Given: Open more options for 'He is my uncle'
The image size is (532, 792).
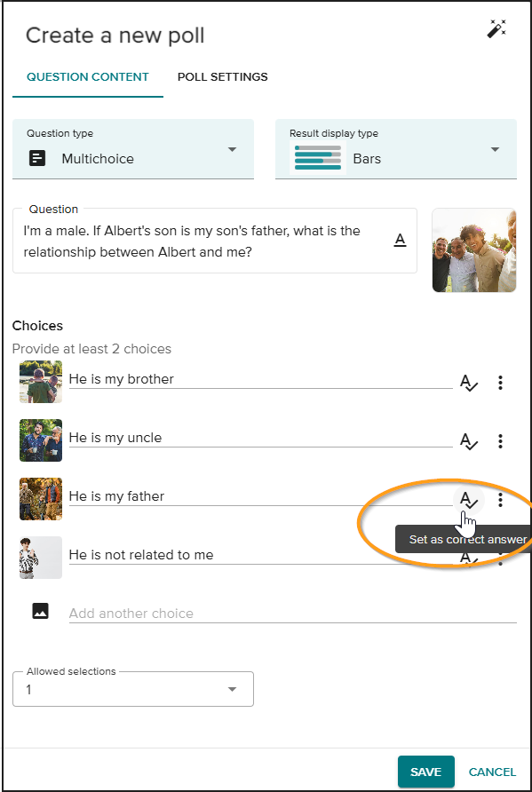Looking at the screenshot, I should point(500,441).
